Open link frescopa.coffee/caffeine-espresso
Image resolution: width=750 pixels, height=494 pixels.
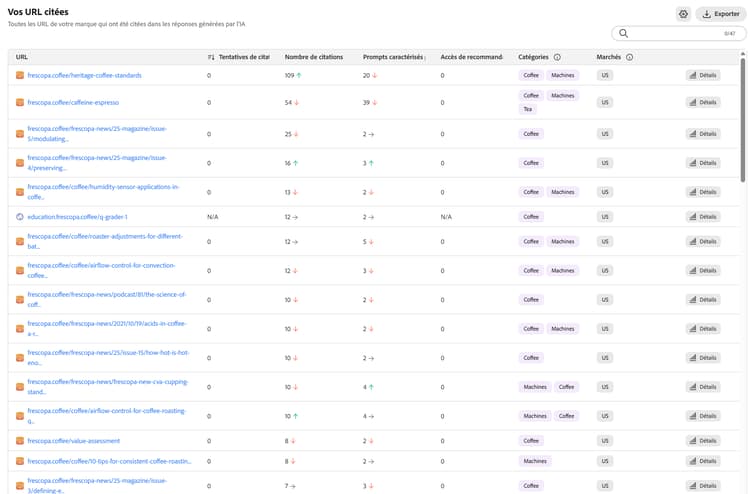[x=73, y=102]
